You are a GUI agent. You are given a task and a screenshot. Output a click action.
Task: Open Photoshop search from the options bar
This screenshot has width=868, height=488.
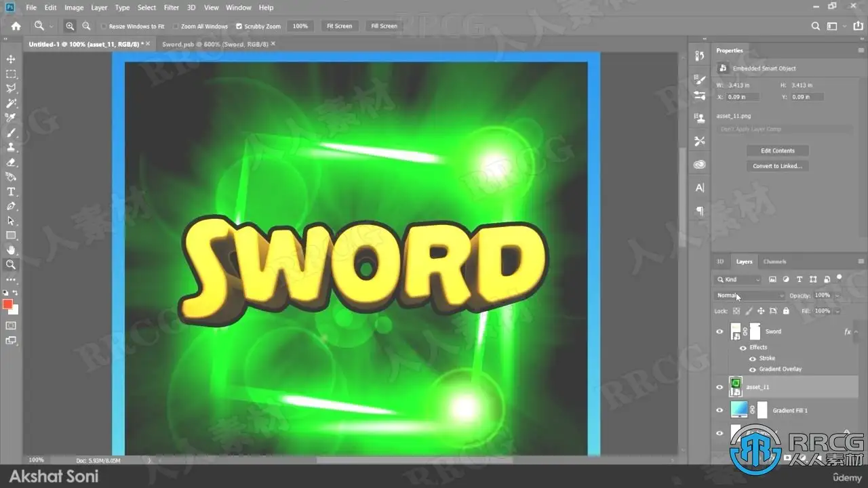click(x=816, y=26)
